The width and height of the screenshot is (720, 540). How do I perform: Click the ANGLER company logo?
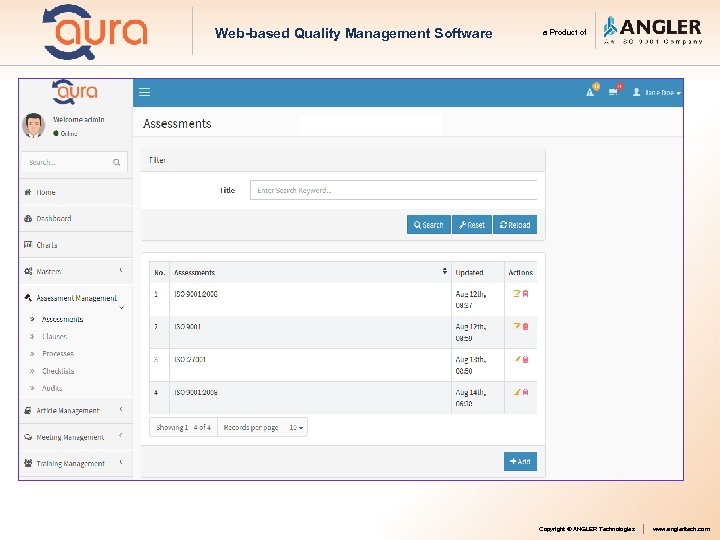652,31
